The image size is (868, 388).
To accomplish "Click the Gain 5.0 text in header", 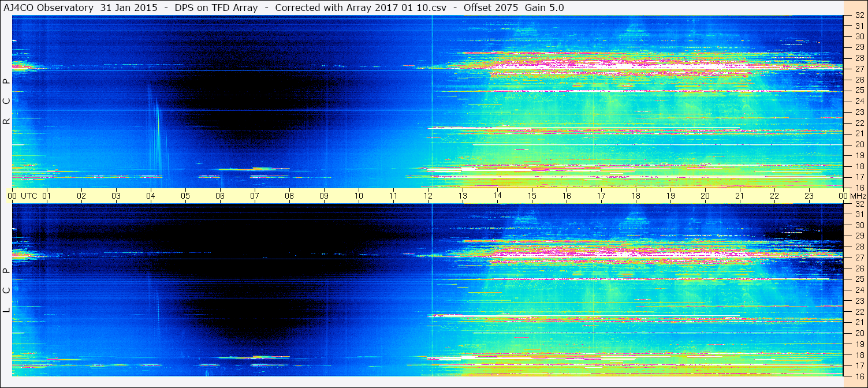I will coord(544,8).
